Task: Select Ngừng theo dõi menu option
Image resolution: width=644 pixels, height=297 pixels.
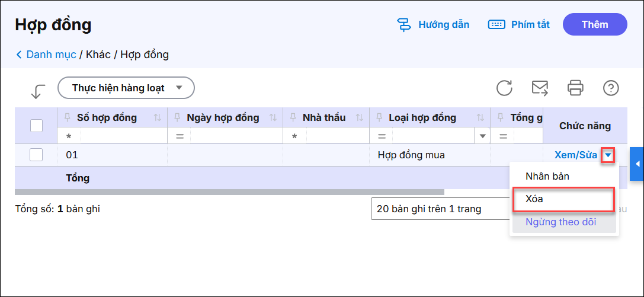Action: coord(560,222)
